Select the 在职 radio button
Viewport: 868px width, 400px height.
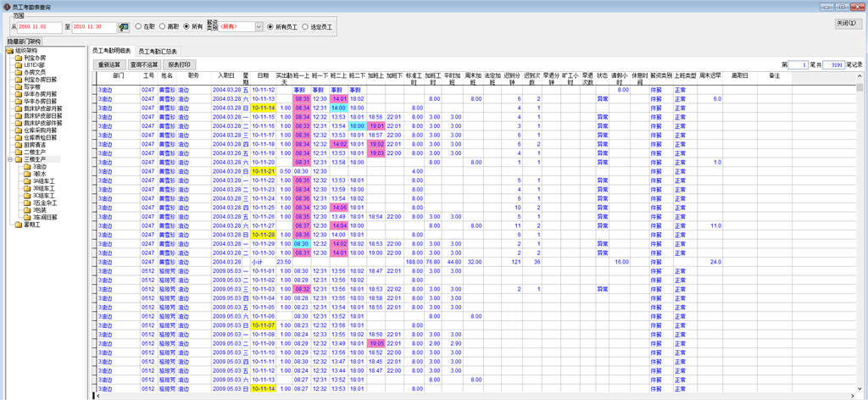pyautogui.click(x=138, y=26)
